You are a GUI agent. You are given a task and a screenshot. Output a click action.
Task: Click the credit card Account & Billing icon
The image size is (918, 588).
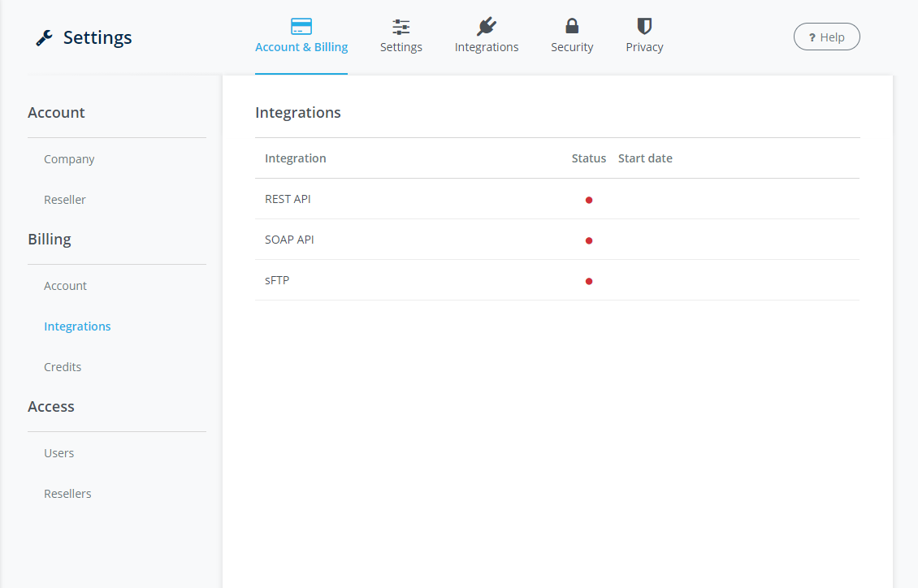click(301, 27)
